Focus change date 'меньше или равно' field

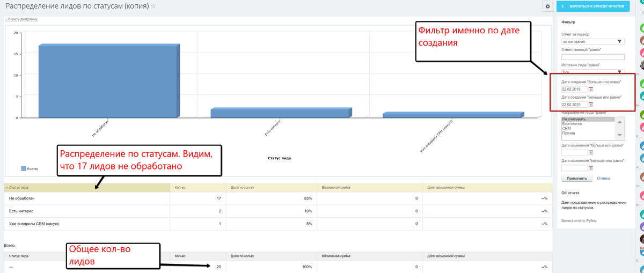pos(574,168)
